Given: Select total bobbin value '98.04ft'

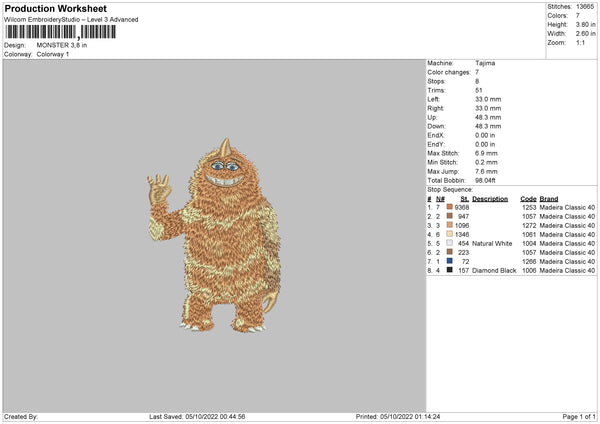Looking at the screenshot, I should coord(485,180).
